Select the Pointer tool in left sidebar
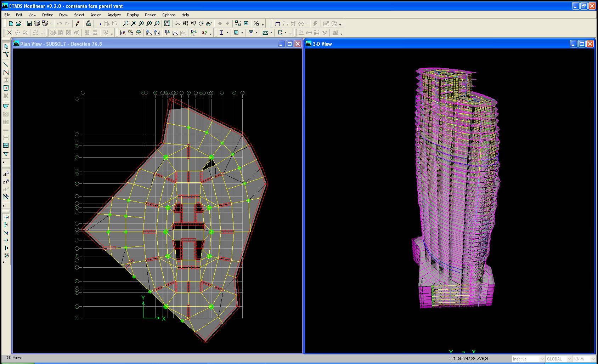 (x=6, y=46)
